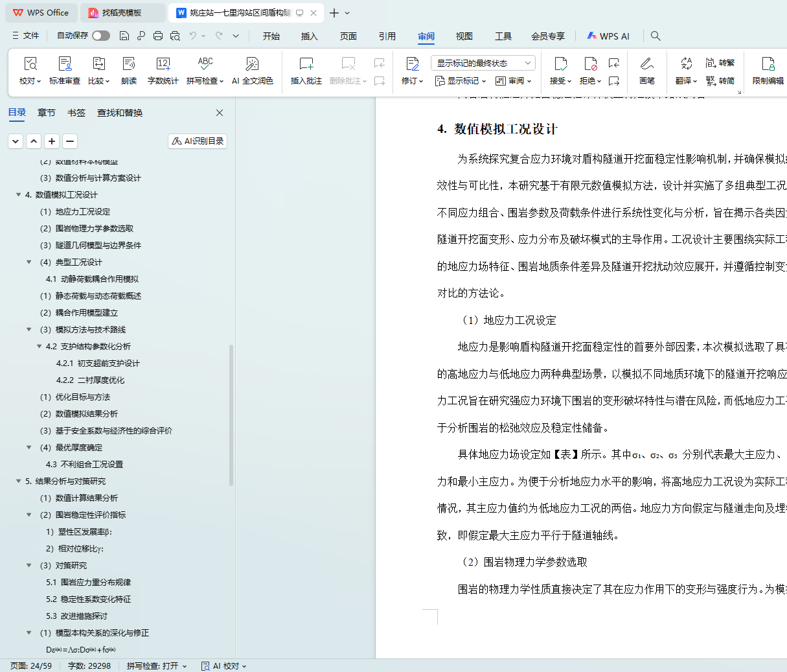Collapse the 4. 数值模拟工况设计 outline node
This screenshot has height=672, width=787.
[18, 194]
